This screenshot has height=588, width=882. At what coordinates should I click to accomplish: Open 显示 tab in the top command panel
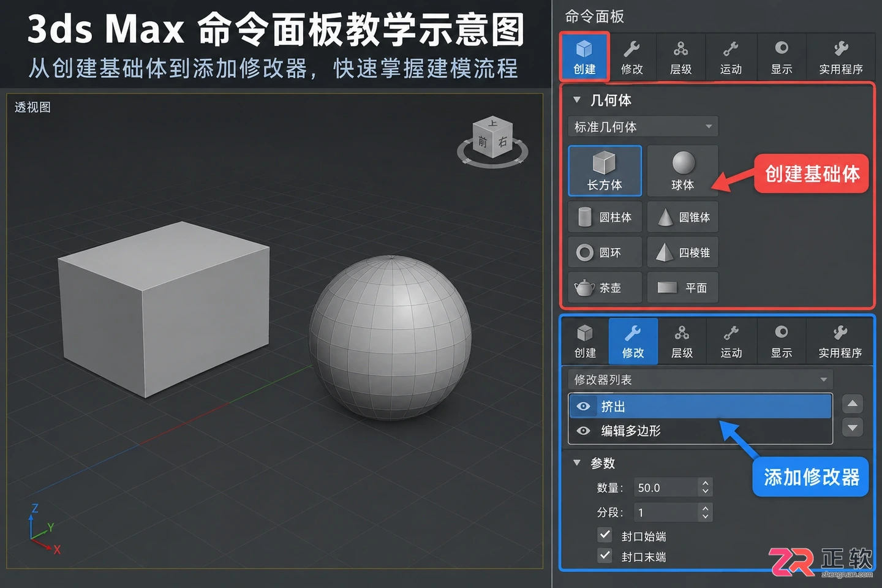(782, 56)
